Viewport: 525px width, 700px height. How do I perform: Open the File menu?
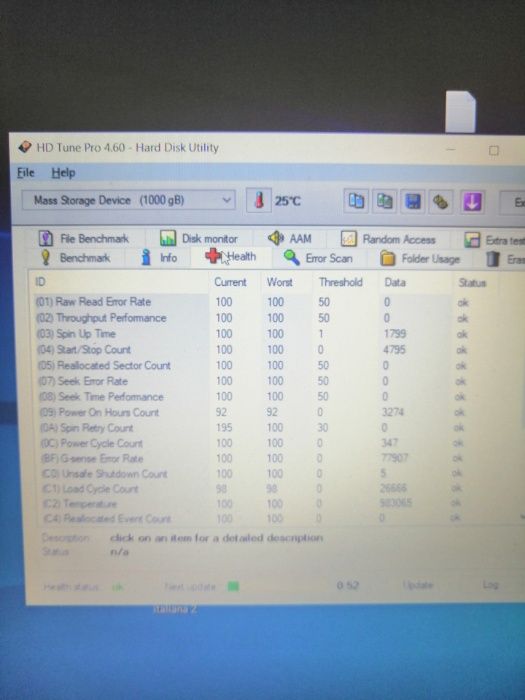pyautogui.click(x=25, y=172)
